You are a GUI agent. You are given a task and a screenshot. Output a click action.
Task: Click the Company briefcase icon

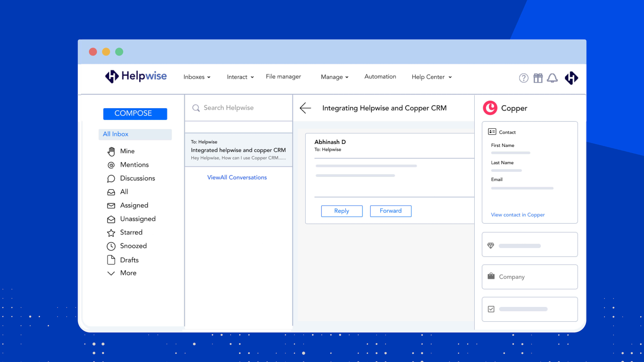pos(491,276)
